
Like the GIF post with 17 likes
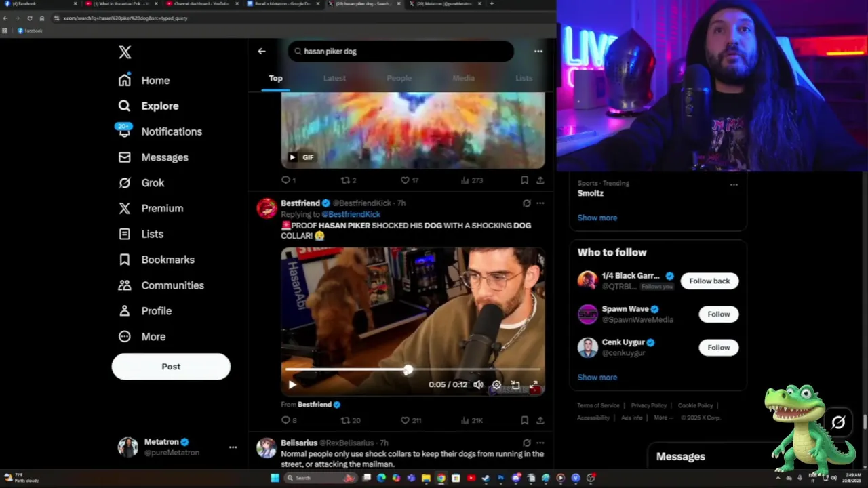pos(405,180)
